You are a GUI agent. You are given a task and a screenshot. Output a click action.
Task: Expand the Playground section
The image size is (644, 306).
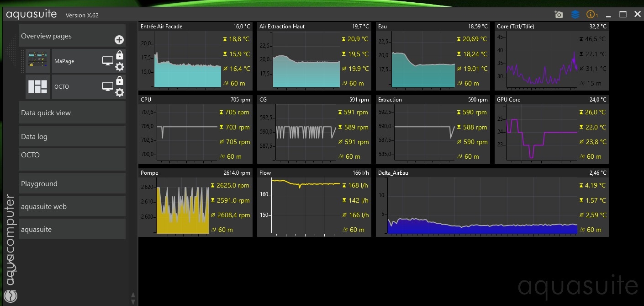72,184
